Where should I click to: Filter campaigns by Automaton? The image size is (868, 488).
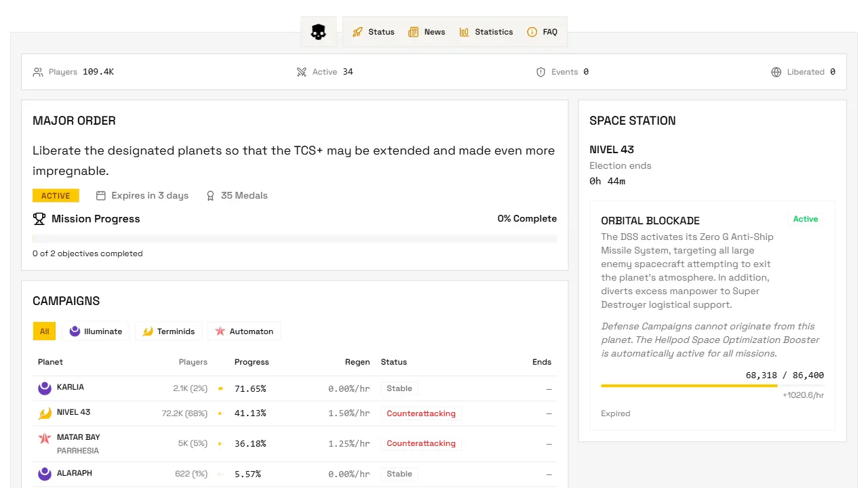pyautogui.click(x=244, y=331)
